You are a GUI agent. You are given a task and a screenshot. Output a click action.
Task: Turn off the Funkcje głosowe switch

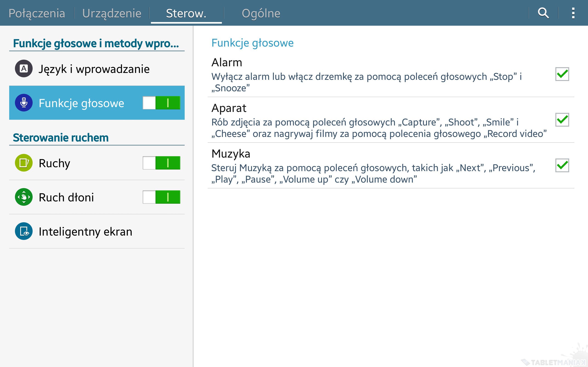161,103
